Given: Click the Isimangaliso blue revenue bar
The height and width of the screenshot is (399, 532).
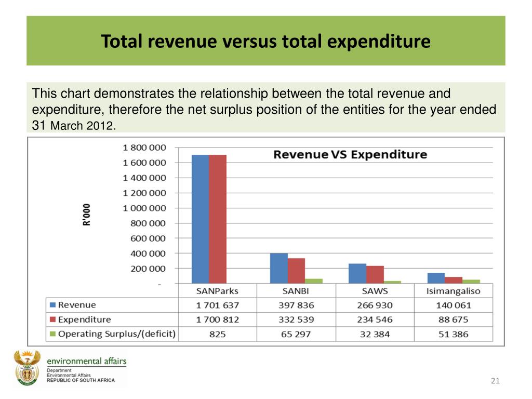Looking at the screenshot, I should pos(436,278).
